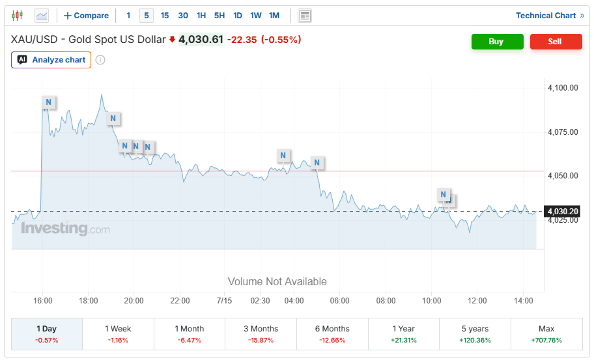The height and width of the screenshot is (364, 594).
Task: Click the 7/15 date label on time axis
Action: (224, 301)
